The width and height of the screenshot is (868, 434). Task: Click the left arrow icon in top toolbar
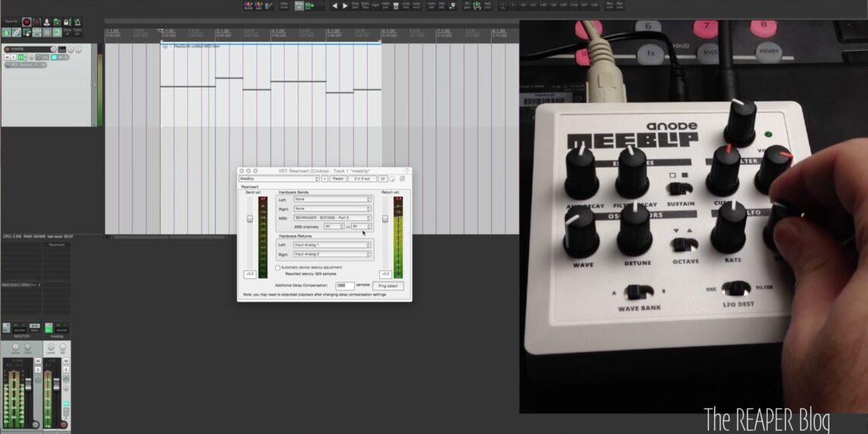coord(334,5)
